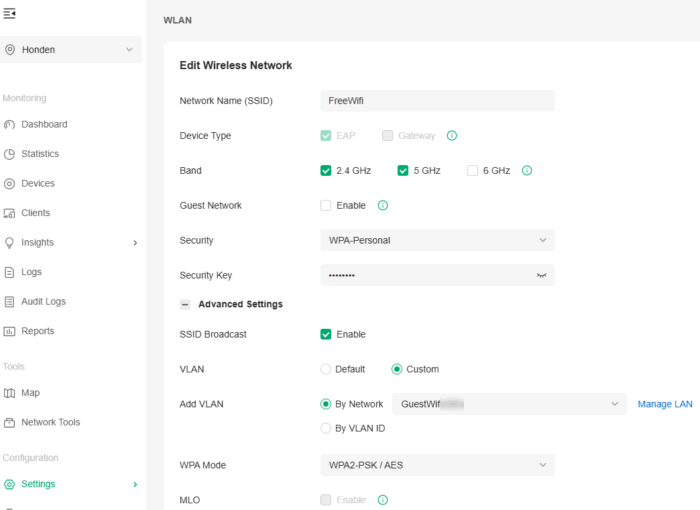700x510 pixels.
Task: Collapse the Advanced Settings section
Action: 185,304
